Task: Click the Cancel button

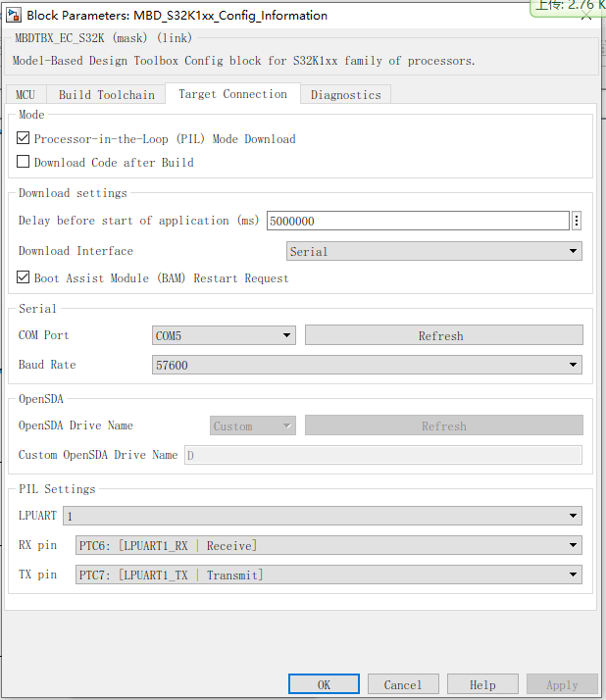Action: click(x=403, y=684)
